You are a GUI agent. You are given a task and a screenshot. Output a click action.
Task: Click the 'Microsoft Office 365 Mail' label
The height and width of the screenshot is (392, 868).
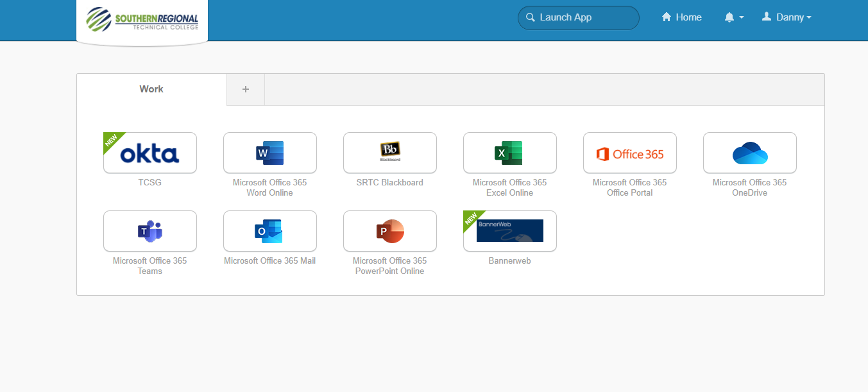(x=270, y=260)
